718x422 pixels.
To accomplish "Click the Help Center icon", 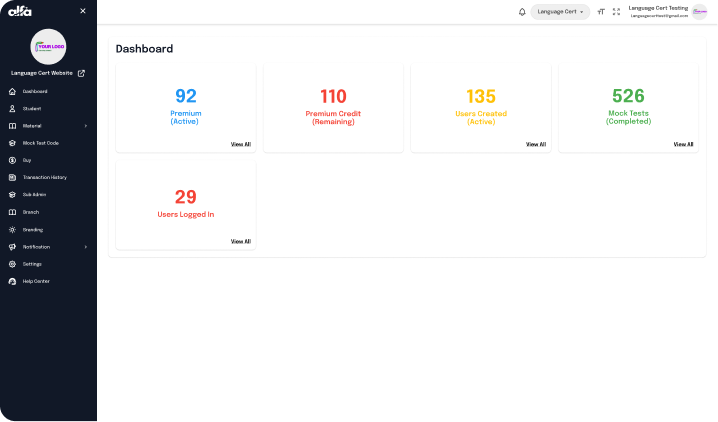I will click(x=12, y=281).
